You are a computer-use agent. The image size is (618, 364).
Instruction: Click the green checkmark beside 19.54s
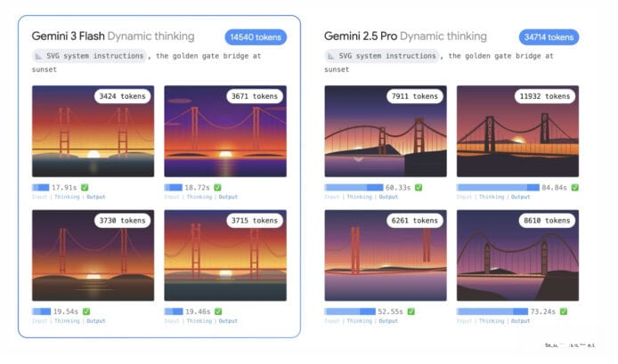(x=85, y=312)
